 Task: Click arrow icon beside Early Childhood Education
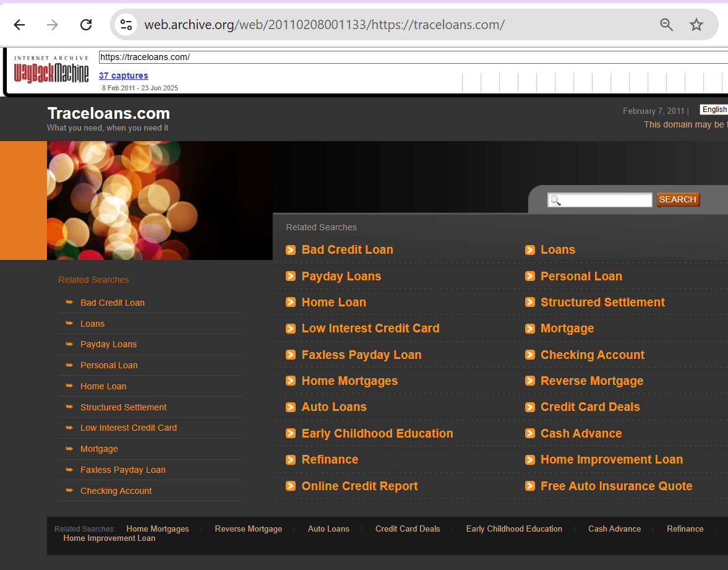(291, 433)
